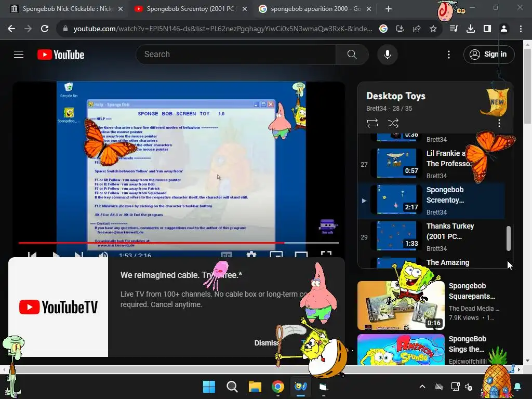Bookmark this tab with the star icon

[x=433, y=29]
